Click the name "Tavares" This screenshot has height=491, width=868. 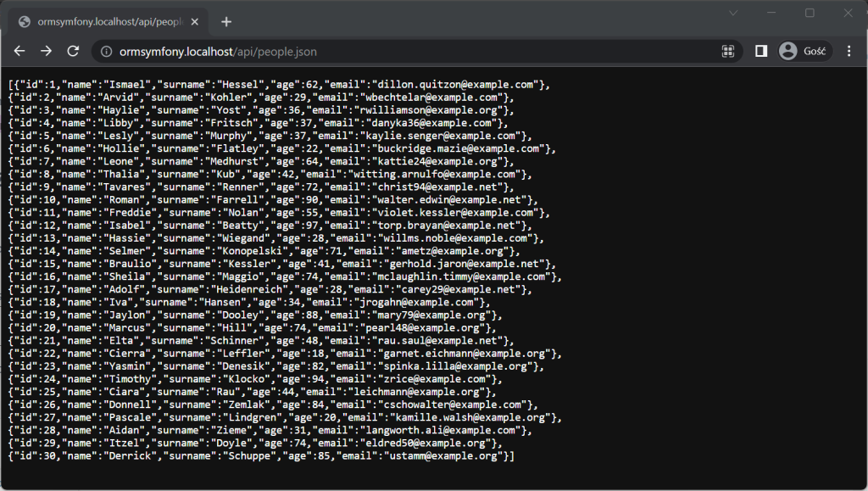[125, 187]
